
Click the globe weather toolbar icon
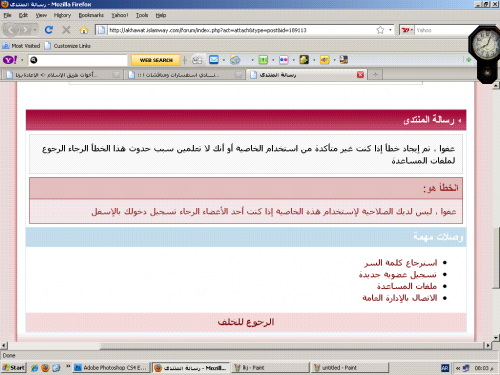click(x=235, y=60)
